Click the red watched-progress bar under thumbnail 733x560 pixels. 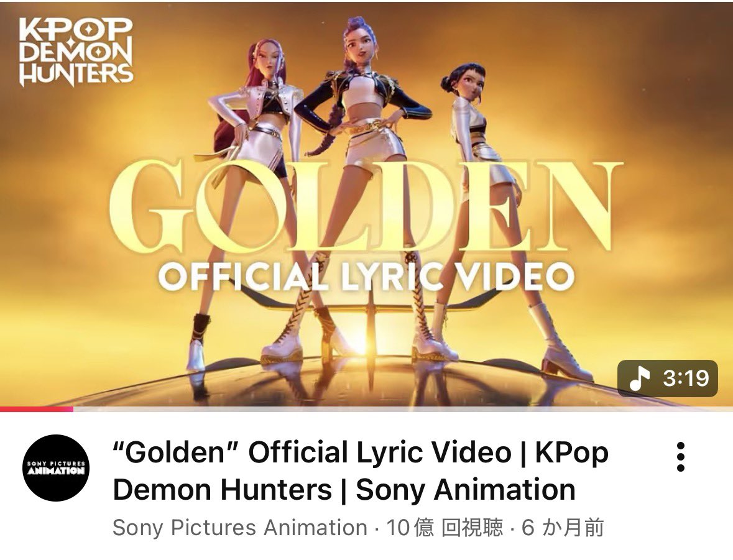[37, 410]
